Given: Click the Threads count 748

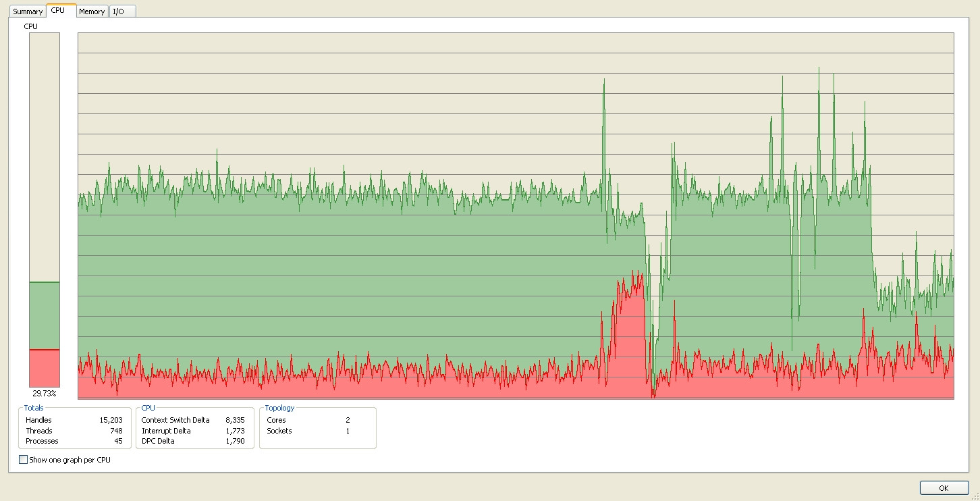Looking at the screenshot, I should point(116,431).
